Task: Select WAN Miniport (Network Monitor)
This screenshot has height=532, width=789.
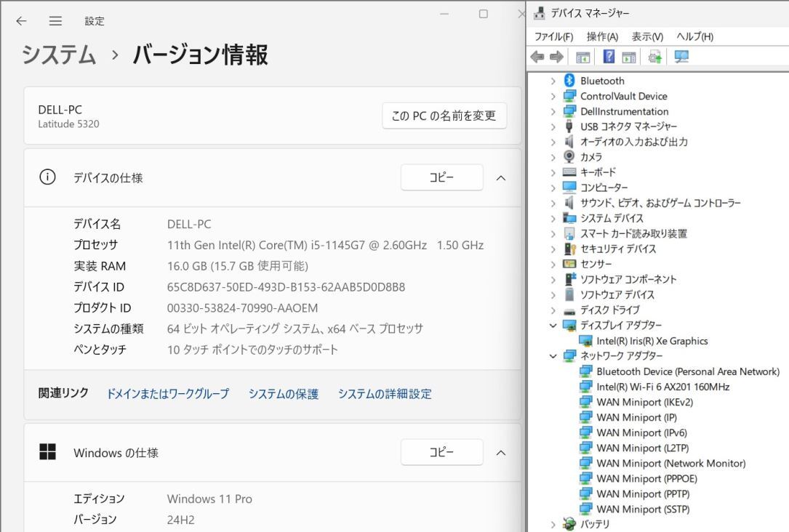Action: click(x=670, y=463)
